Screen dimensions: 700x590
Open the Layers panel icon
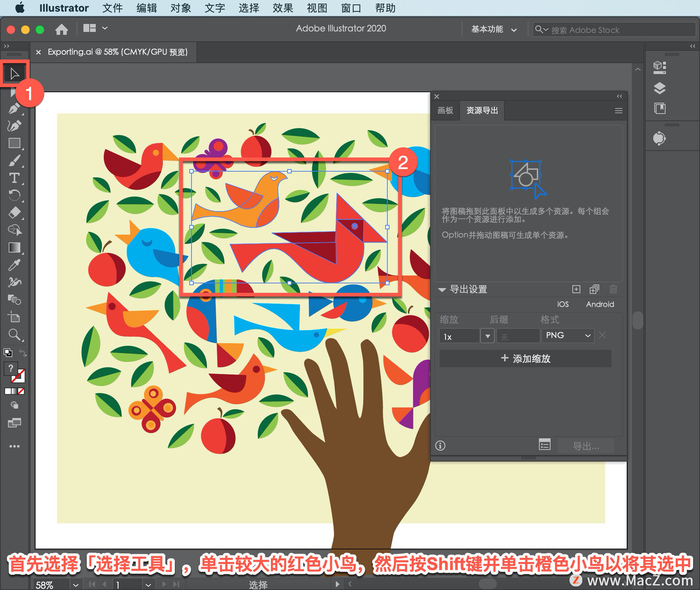point(660,88)
